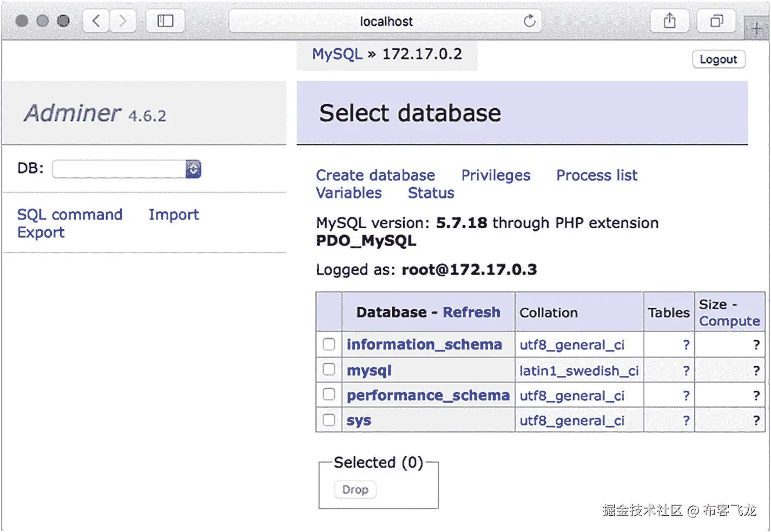Open a new tab with plus icon
The image size is (771, 532).
756,28
